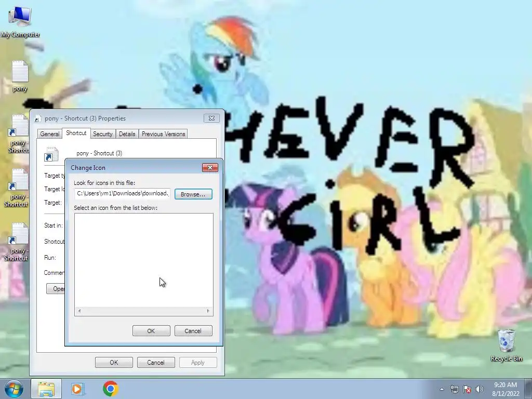Image resolution: width=532 pixels, height=399 pixels.
Task: Launch Windows Explorer from taskbar
Action: tap(46, 389)
